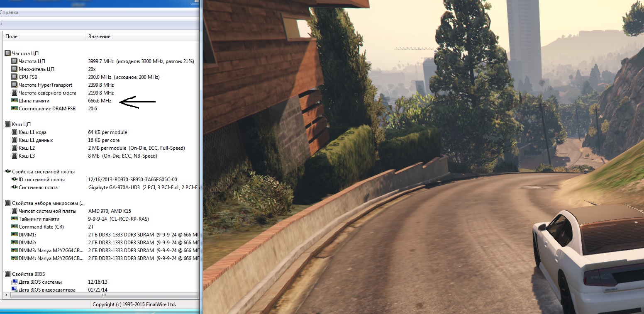Click the chip icon of the Частота ЦП group header
Viewport: 644px width, 314px height.
(x=7, y=54)
